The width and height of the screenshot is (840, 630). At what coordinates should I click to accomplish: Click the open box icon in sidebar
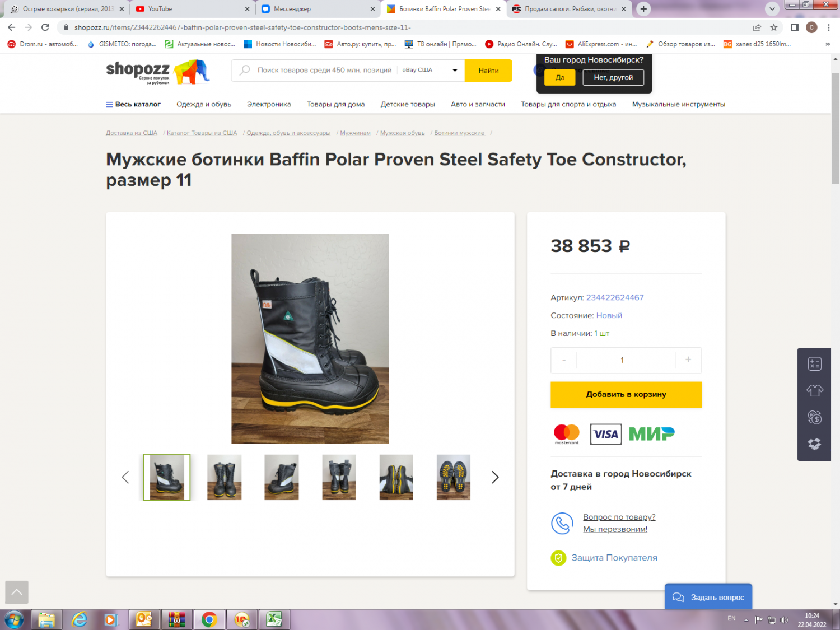point(814,444)
